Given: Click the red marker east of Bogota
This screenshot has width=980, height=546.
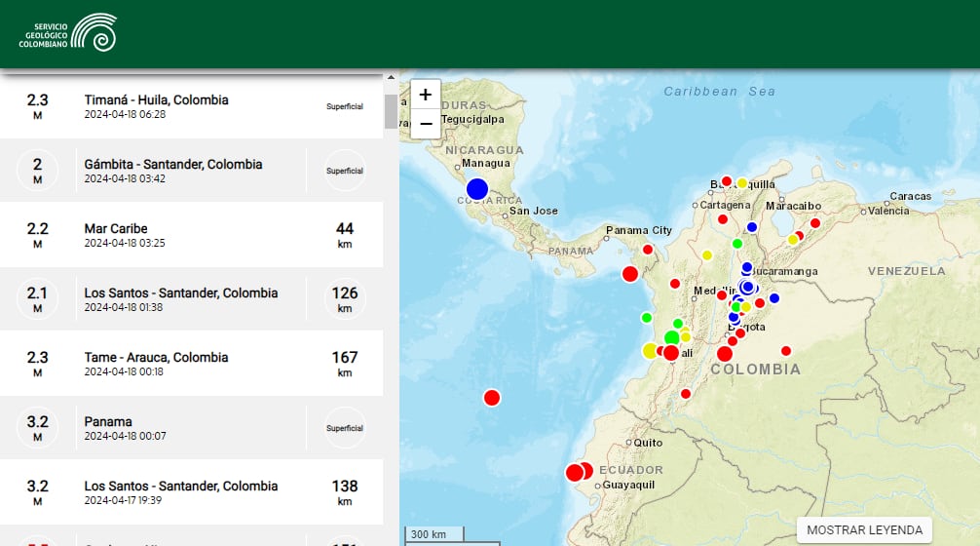Looking at the screenshot, I should click(786, 352).
